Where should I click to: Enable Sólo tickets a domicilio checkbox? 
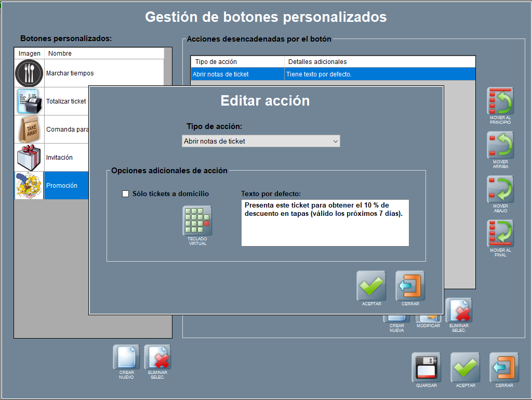click(x=125, y=194)
